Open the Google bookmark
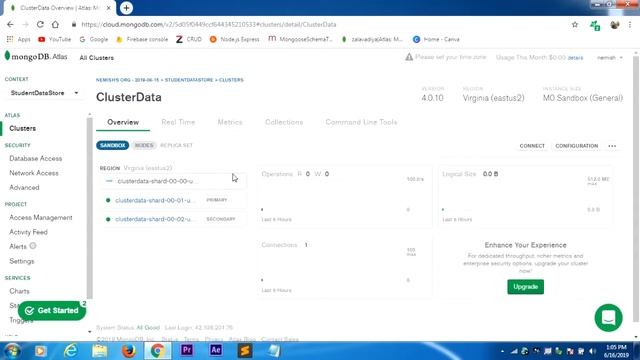The image size is (640, 360). (x=94, y=39)
